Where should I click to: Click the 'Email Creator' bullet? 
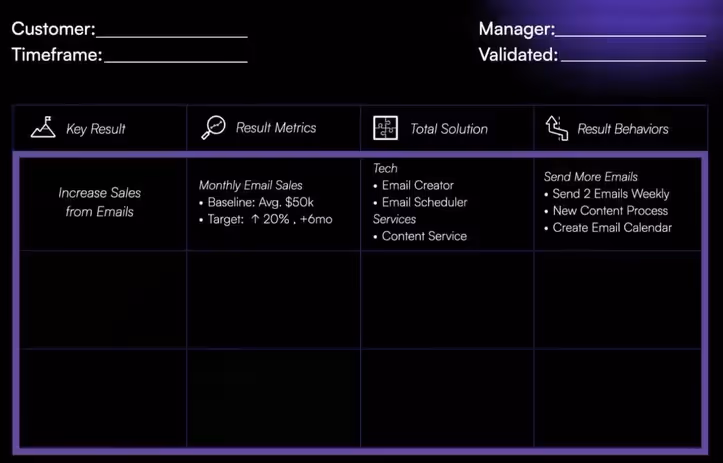click(414, 185)
